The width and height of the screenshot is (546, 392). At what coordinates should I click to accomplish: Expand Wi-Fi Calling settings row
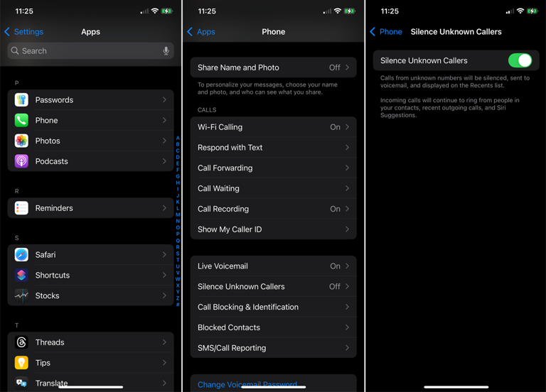(273, 127)
